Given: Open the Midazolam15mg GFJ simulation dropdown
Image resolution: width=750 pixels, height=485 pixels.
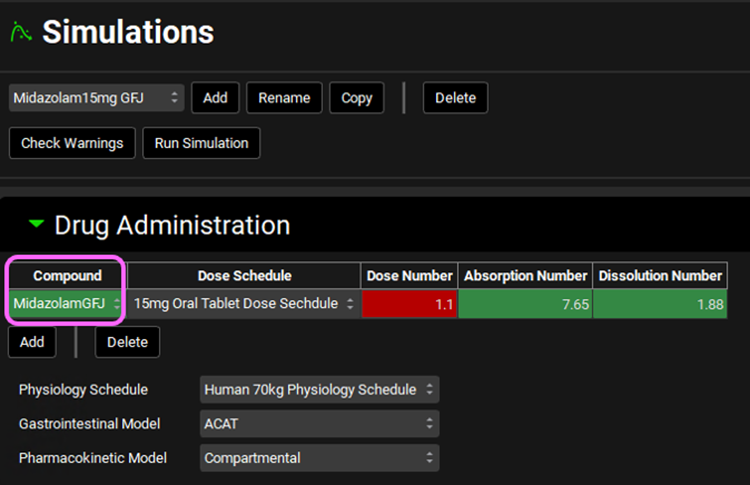Looking at the screenshot, I should point(96,98).
